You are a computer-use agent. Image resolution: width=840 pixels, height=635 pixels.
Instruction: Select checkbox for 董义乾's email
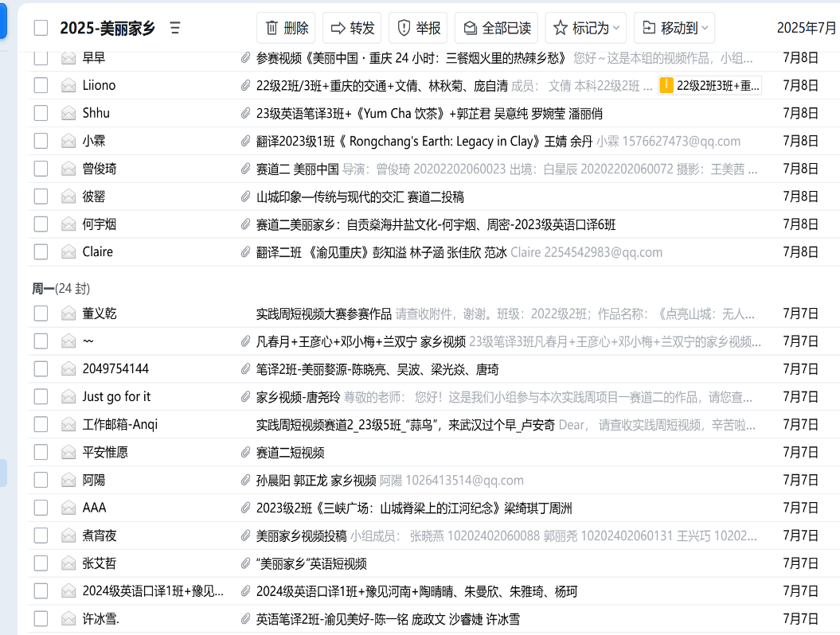[x=41, y=314]
